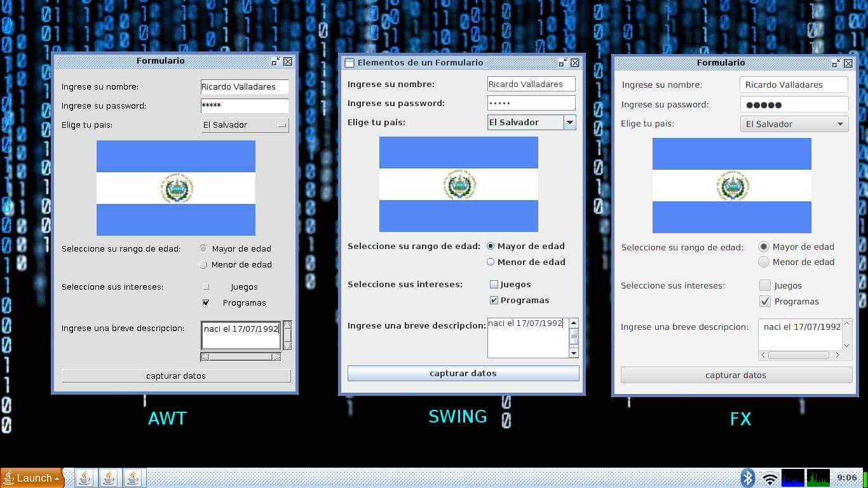Open the Launch menu in the taskbar
The height and width of the screenshot is (488, 868).
click(x=32, y=478)
